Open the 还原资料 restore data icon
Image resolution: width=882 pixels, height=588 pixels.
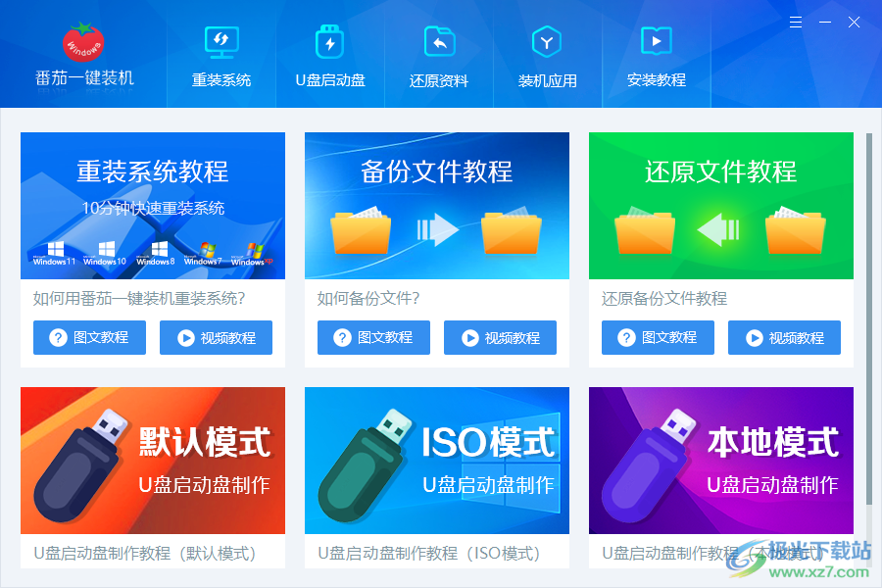point(439,42)
